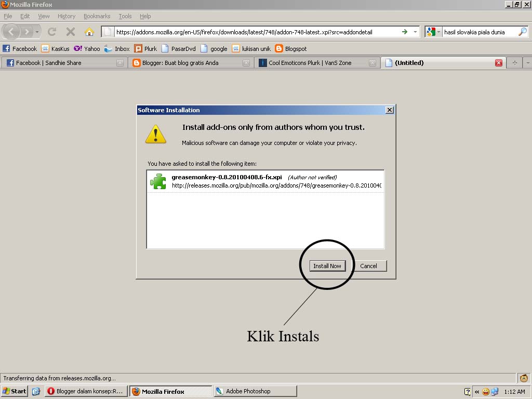Open a new tab with the plus button

coord(515,63)
